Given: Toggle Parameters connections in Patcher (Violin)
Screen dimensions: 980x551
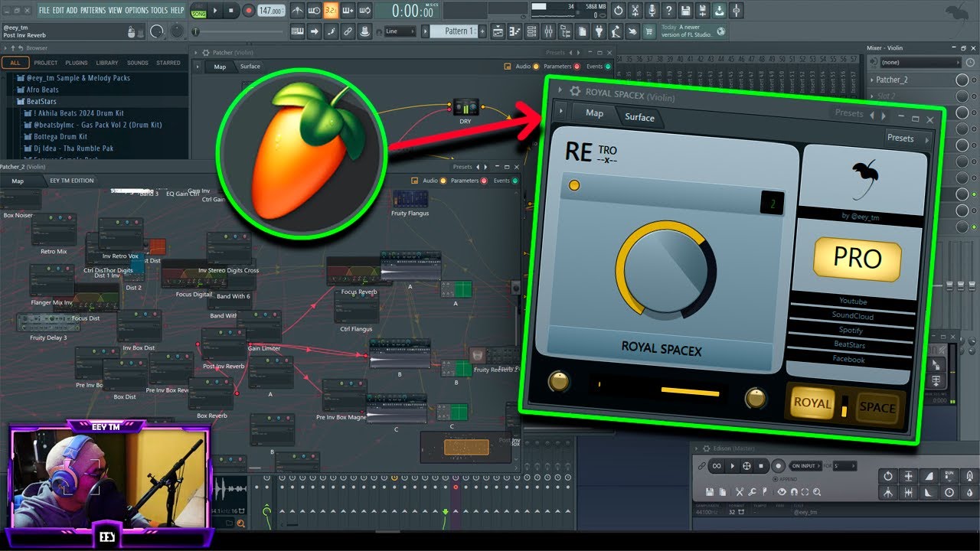Looking at the screenshot, I should (577, 67).
